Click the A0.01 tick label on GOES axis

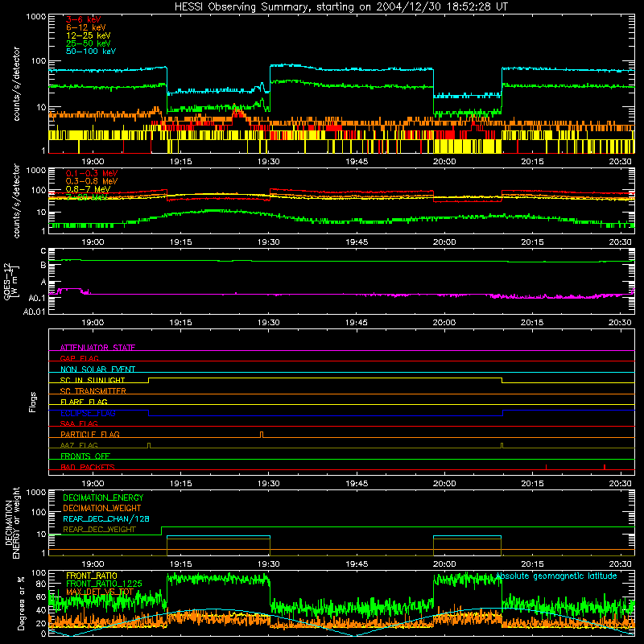pos(35,312)
